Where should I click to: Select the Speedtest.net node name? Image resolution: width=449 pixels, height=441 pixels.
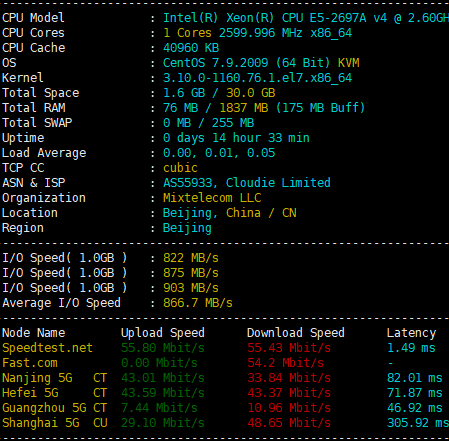(x=47, y=348)
